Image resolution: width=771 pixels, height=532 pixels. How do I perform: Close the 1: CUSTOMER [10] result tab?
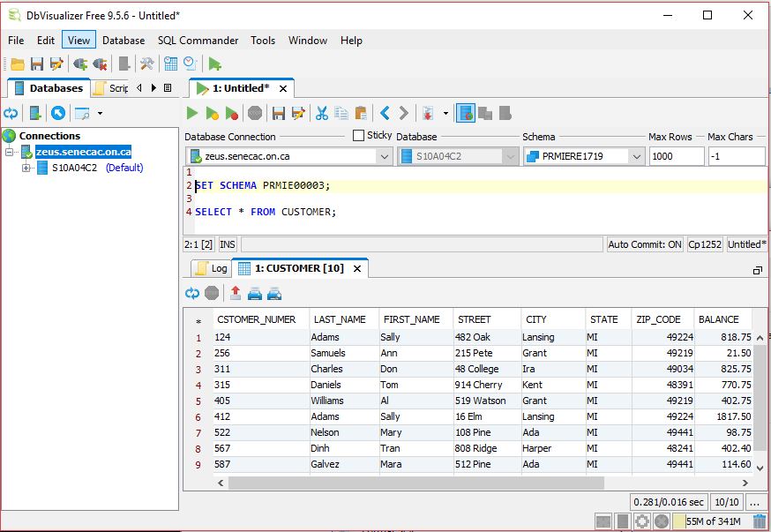(x=357, y=268)
